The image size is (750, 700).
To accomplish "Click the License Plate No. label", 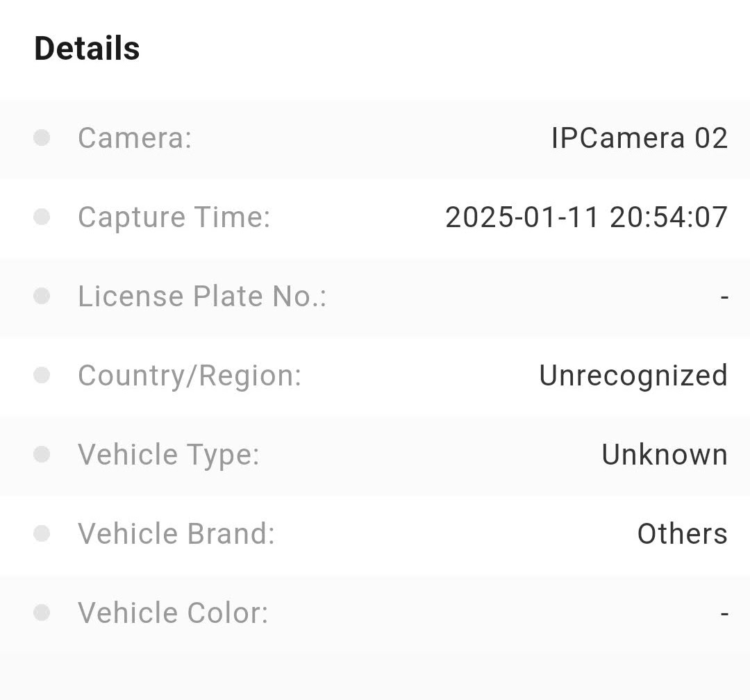I will pos(202,297).
